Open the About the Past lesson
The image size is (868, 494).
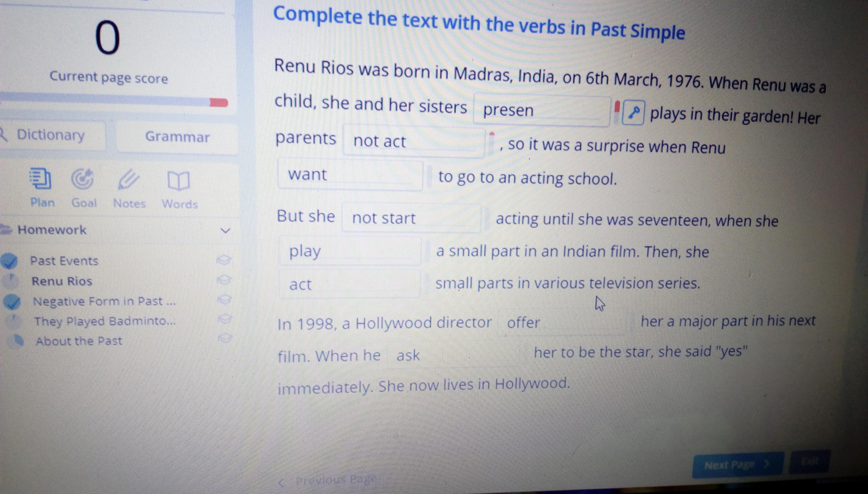click(79, 341)
